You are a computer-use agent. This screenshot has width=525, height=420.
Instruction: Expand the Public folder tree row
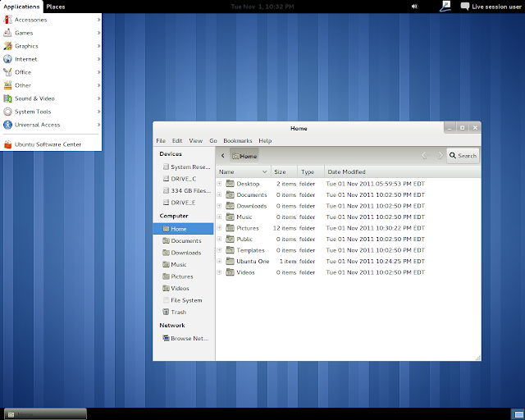(219, 239)
